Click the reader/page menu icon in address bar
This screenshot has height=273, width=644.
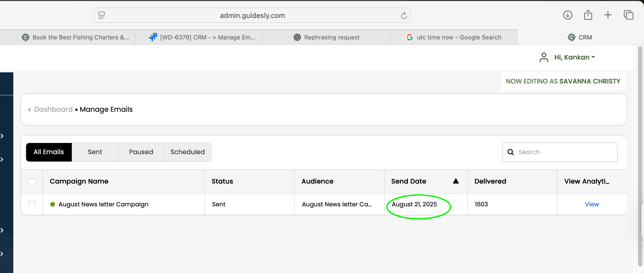click(102, 15)
